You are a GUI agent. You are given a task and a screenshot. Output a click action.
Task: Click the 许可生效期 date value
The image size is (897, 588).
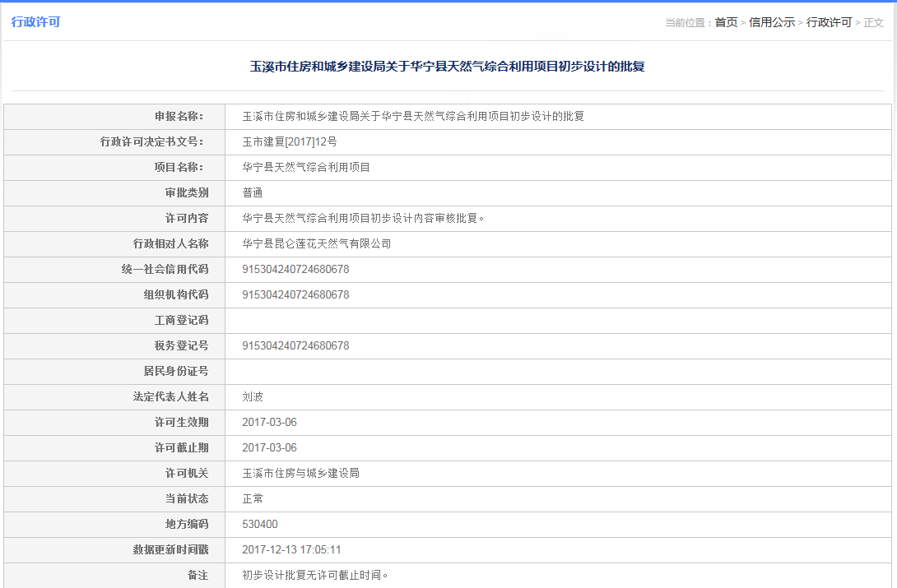click(x=269, y=422)
